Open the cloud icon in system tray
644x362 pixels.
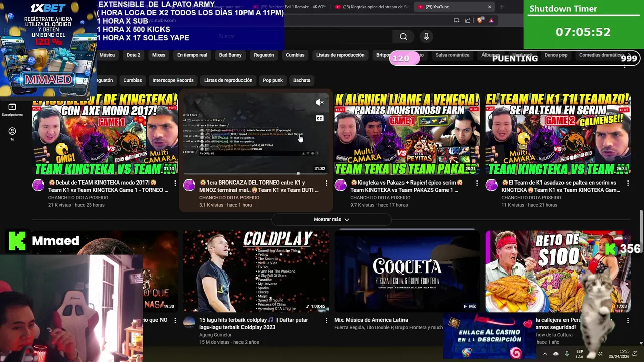556,354
